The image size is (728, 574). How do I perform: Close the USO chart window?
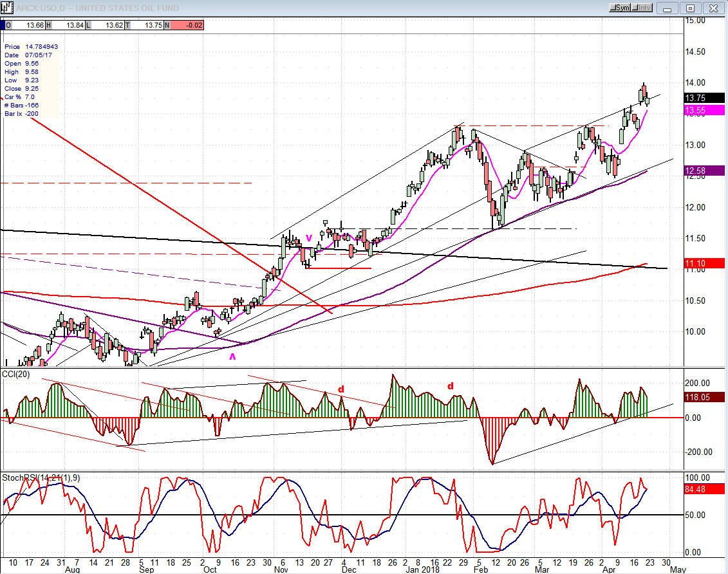[712, 8]
